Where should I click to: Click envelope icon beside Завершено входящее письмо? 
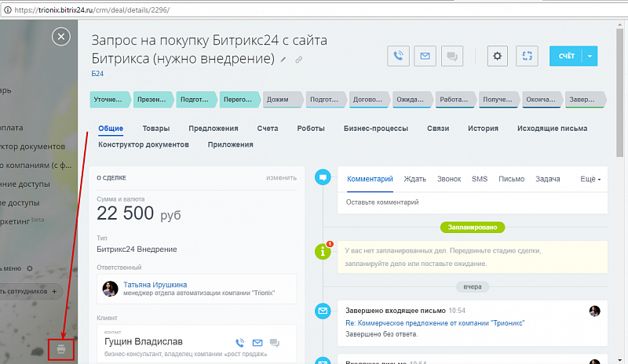(323, 311)
